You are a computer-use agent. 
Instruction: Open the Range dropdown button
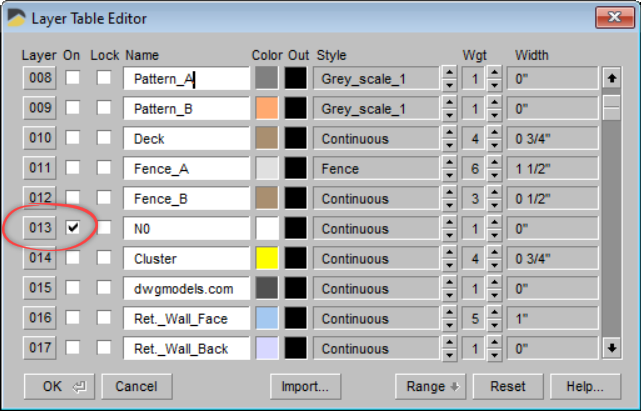coord(432,386)
